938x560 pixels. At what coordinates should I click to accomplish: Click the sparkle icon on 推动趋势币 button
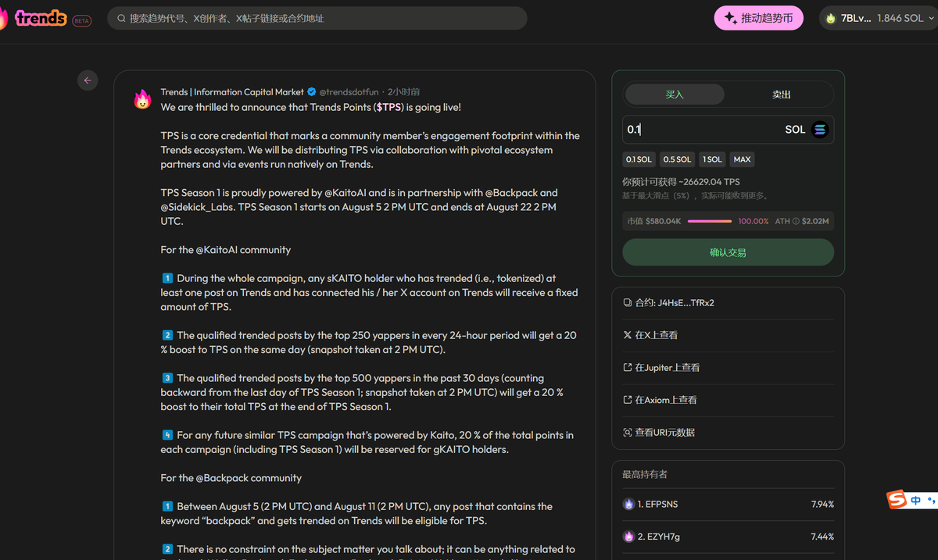[x=730, y=18]
